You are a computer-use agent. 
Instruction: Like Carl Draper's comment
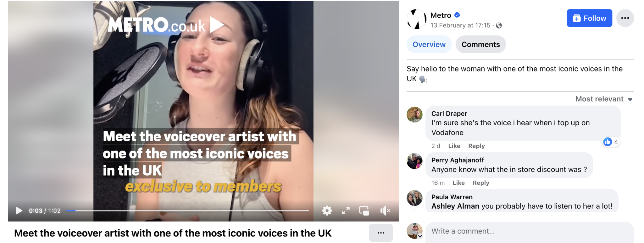pyautogui.click(x=453, y=146)
